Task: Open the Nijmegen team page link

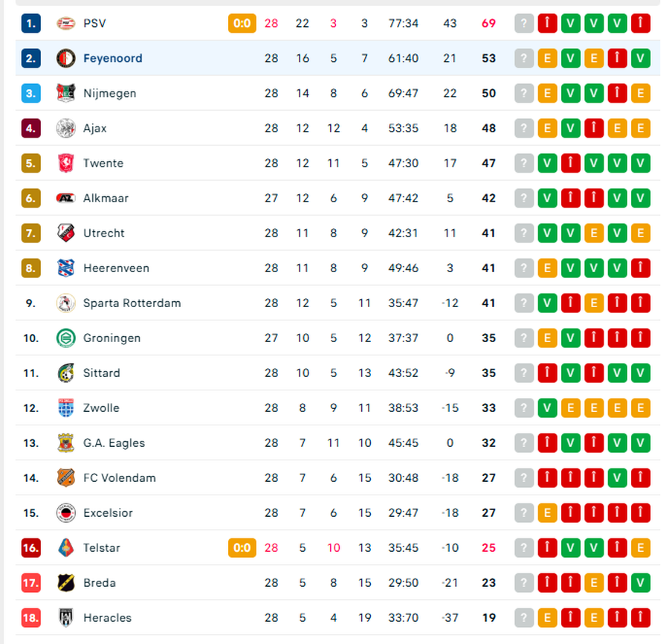Action: point(109,93)
